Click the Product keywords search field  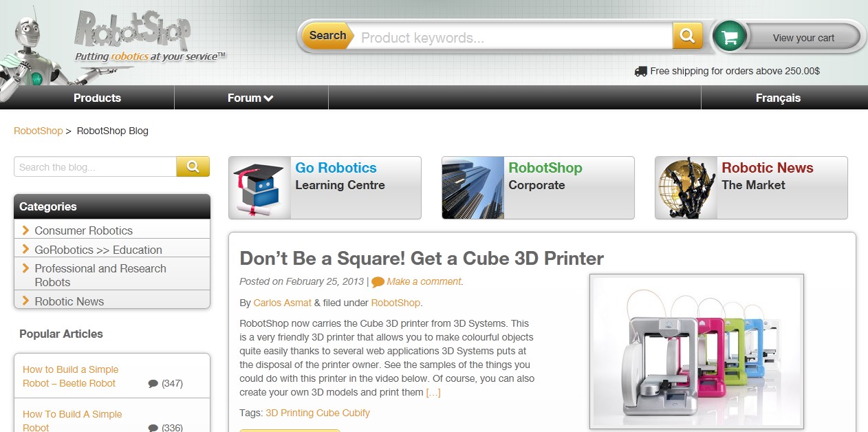[x=512, y=37]
